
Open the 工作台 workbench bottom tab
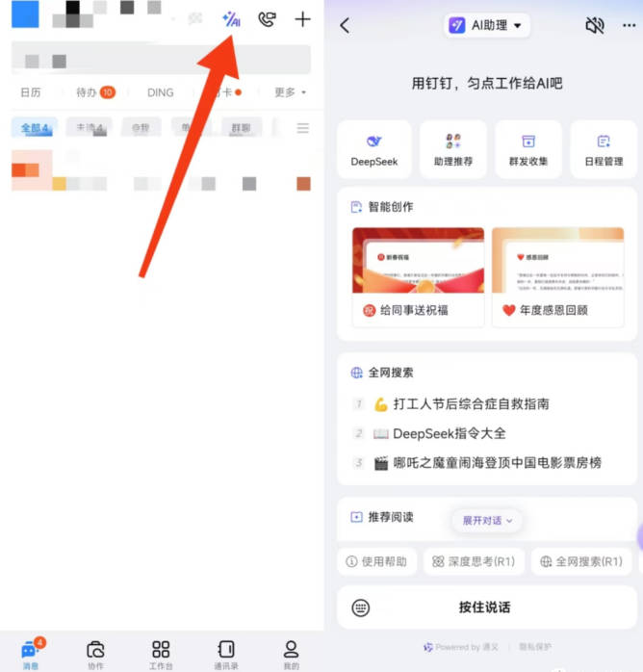coord(161,654)
